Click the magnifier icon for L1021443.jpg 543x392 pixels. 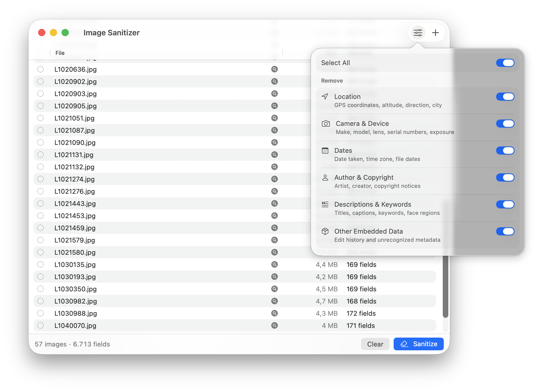tap(274, 203)
